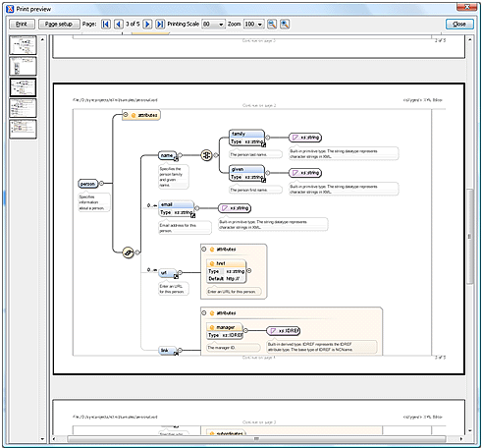Screen dimensions: 482x448
Task: Click the sequence compositor icon after name
Action: point(206,155)
